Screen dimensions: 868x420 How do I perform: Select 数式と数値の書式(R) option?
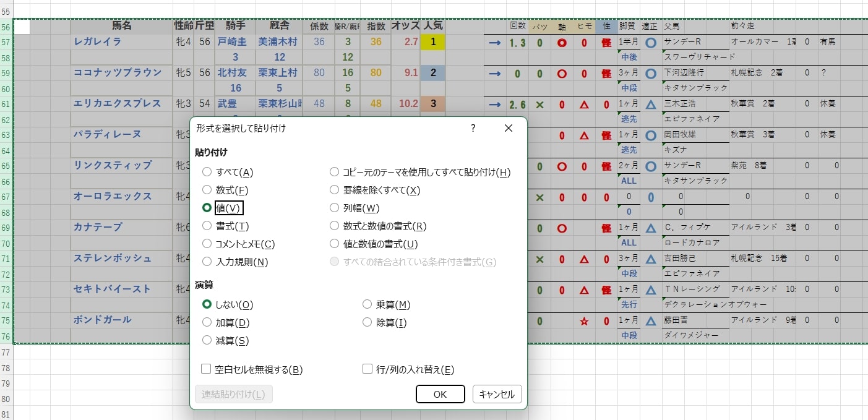(335, 226)
